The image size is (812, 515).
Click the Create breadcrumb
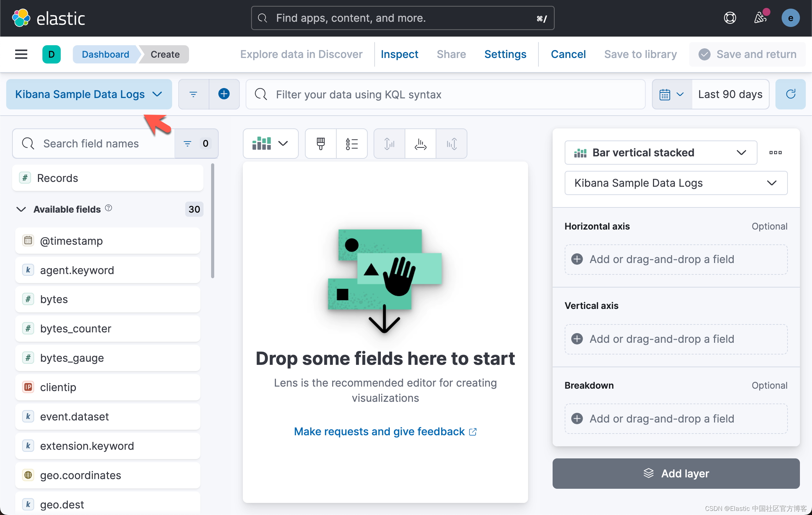tap(165, 54)
